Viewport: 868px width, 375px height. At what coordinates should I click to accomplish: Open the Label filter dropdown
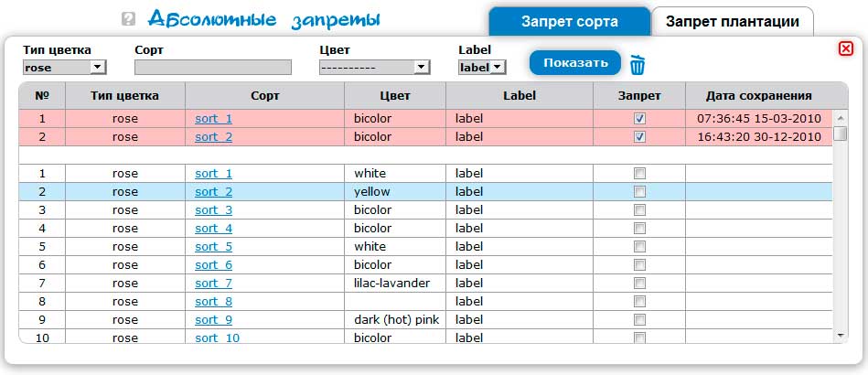482,67
